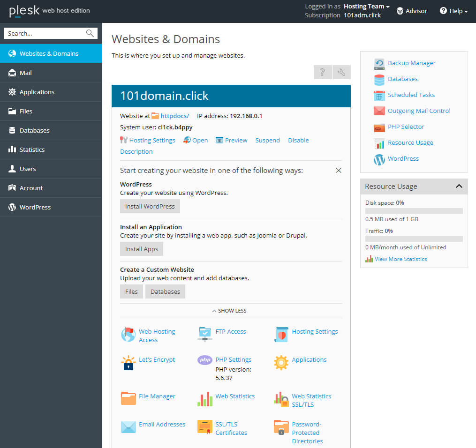Open the Help dropdown menu
This screenshot has width=476, height=448.
point(454,11)
